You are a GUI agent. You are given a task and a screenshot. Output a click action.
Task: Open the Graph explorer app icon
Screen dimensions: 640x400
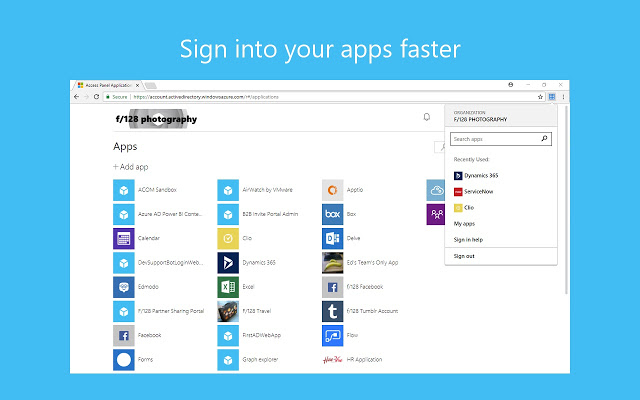(228, 360)
